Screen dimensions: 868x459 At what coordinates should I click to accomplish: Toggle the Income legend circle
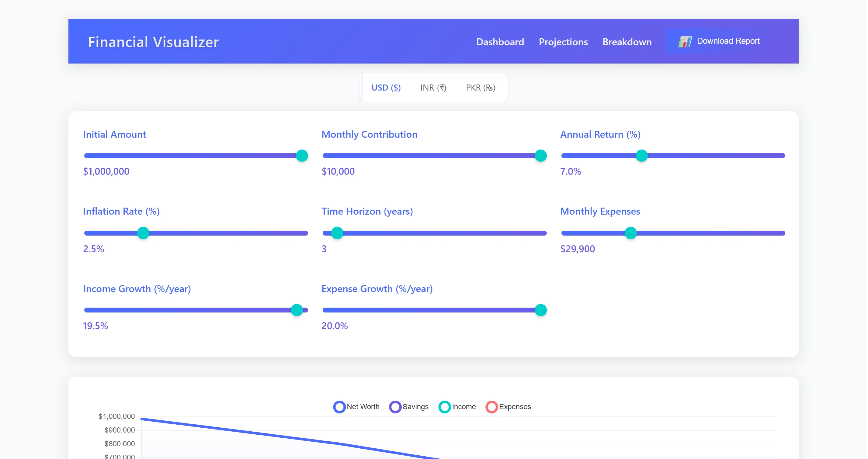(444, 406)
